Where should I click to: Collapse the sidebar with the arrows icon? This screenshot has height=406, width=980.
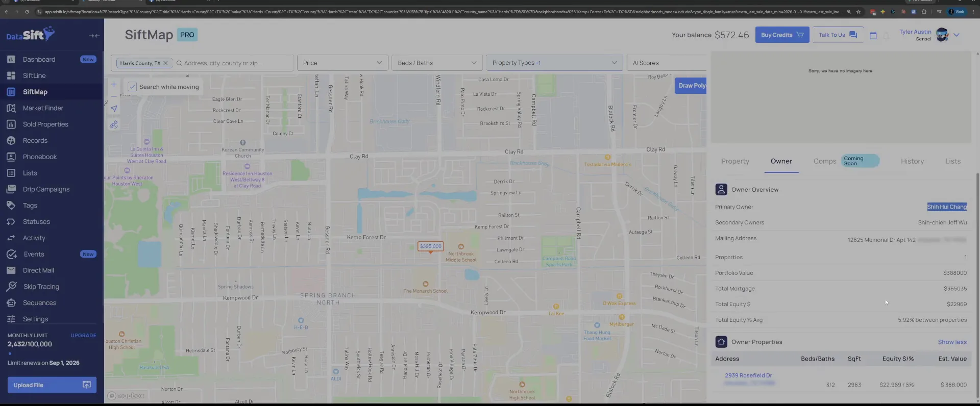[x=94, y=36]
